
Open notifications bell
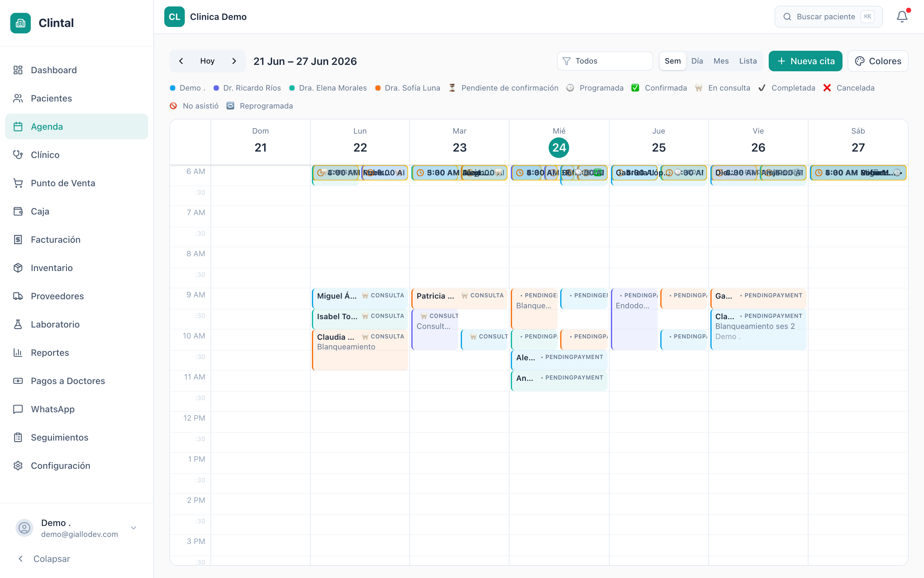pos(902,17)
